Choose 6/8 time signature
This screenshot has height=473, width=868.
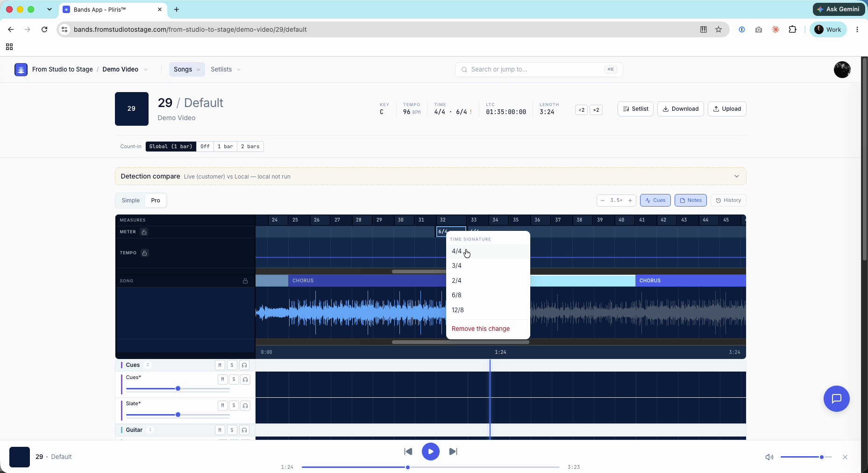click(x=488, y=295)
